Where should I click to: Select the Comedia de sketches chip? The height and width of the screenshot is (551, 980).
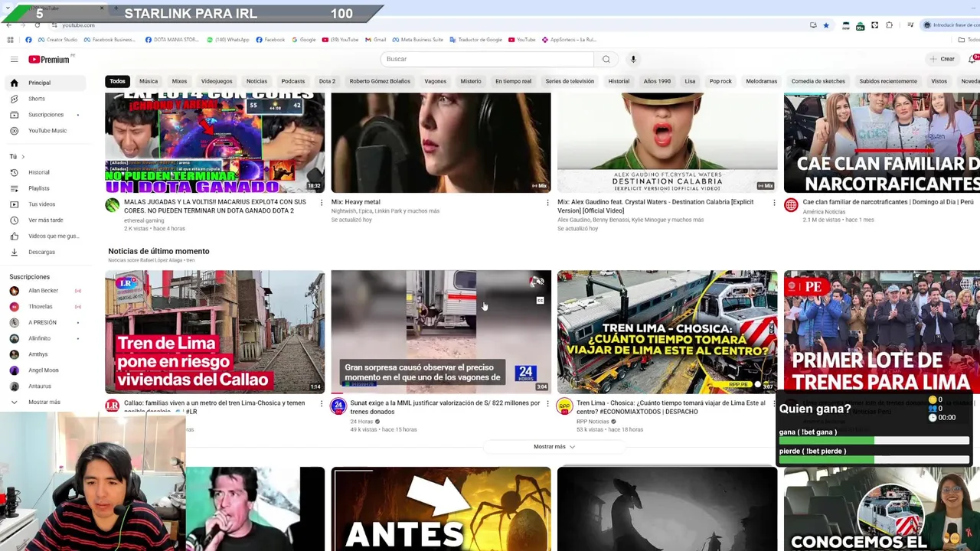(818, 81)
